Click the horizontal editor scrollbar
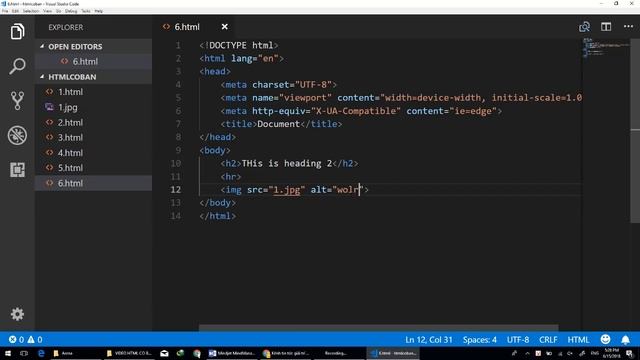This screenshot has height=360, width=640. click(x=378, y=328)
